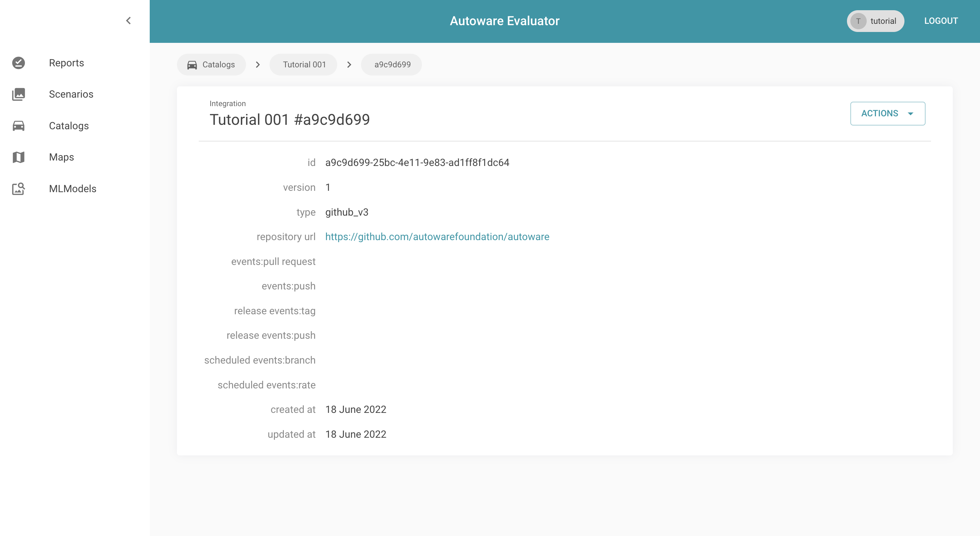Click the Catalogs car icon in sidebar
This screenshot has width=980, height=536.
point(19,125)
